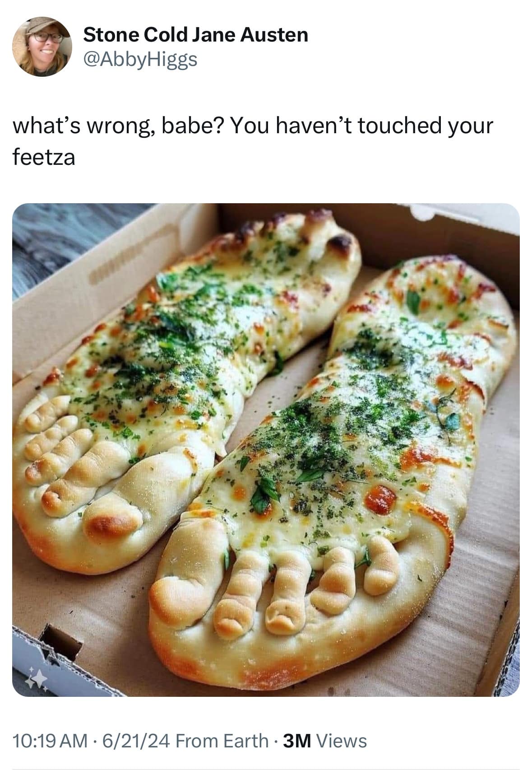The height and width of the screenshot is (770, 532).
Task: Select the From Earth location label
Action: pos(222,741)
